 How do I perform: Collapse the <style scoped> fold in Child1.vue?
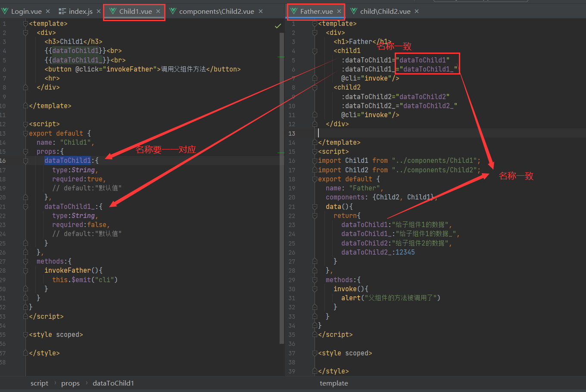tap(25, 335)
